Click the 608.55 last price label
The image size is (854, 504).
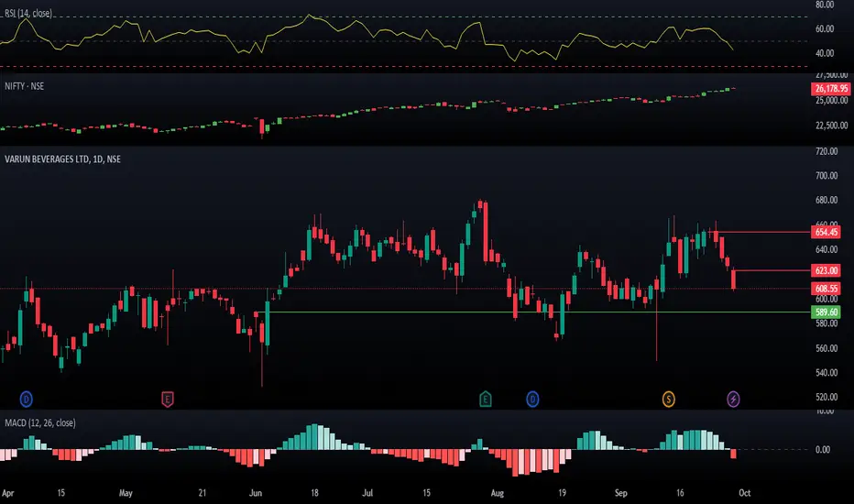827,289
